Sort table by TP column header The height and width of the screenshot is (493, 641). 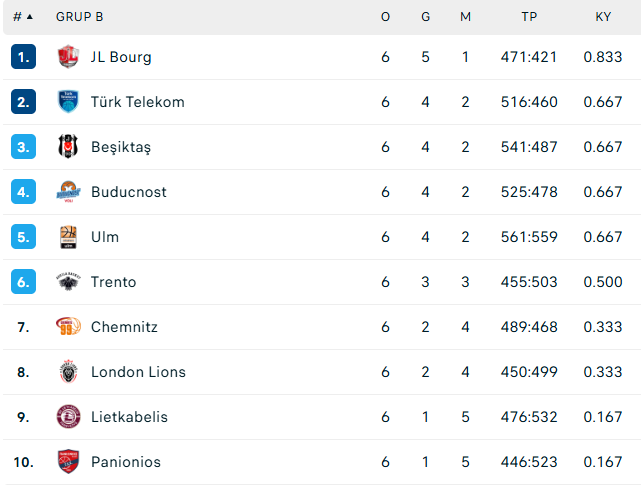(529, 17)
